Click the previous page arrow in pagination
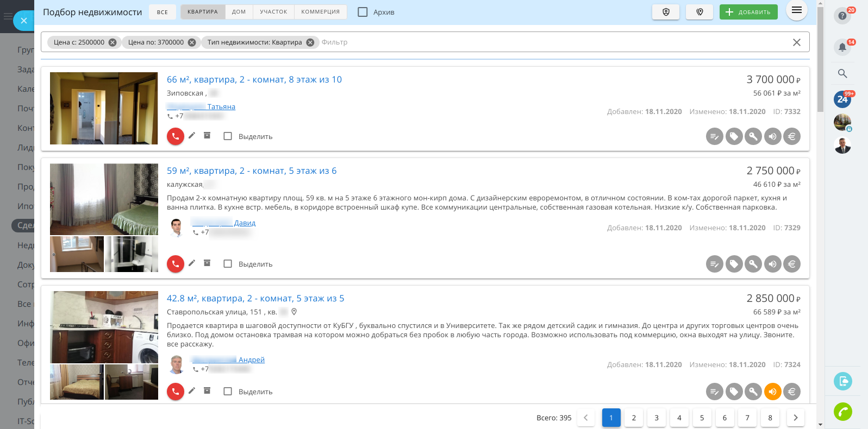Viewport: 868px width, 429px height. tap(586, 418)
